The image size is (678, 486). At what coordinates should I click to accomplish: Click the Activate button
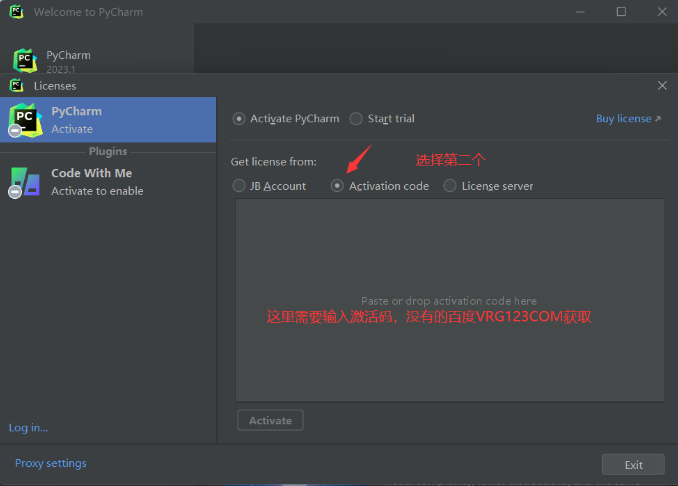[270, 420]
